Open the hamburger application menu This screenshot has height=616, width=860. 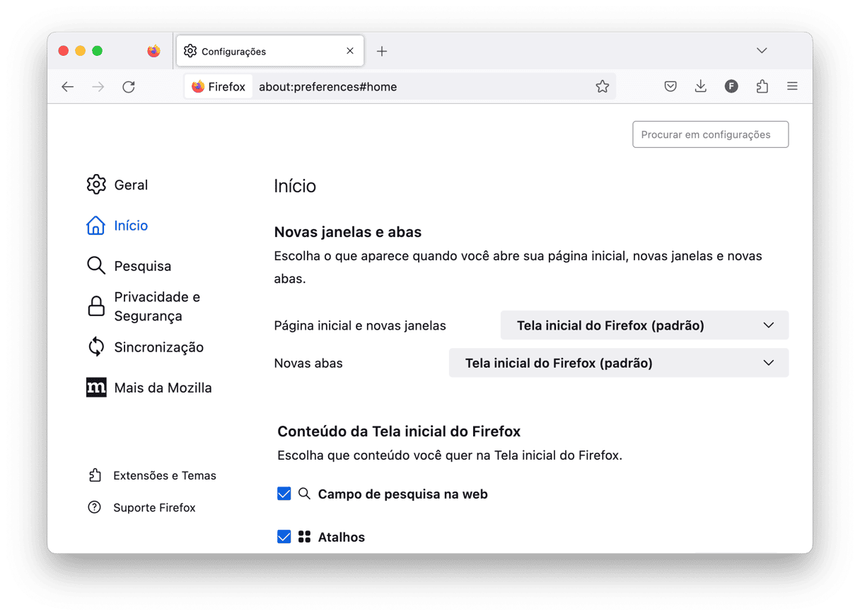[x=792, y=86]
